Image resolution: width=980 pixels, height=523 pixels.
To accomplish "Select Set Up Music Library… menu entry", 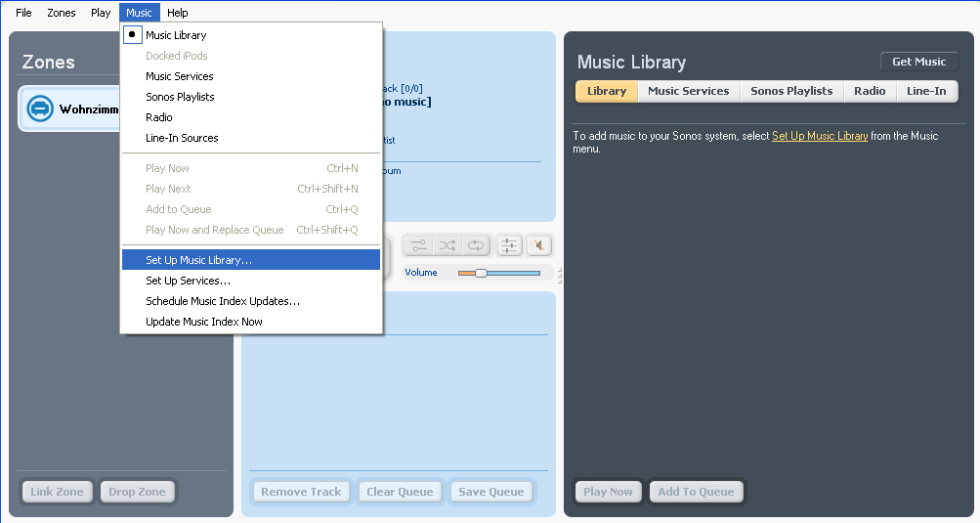I will (x=251, y=260).
